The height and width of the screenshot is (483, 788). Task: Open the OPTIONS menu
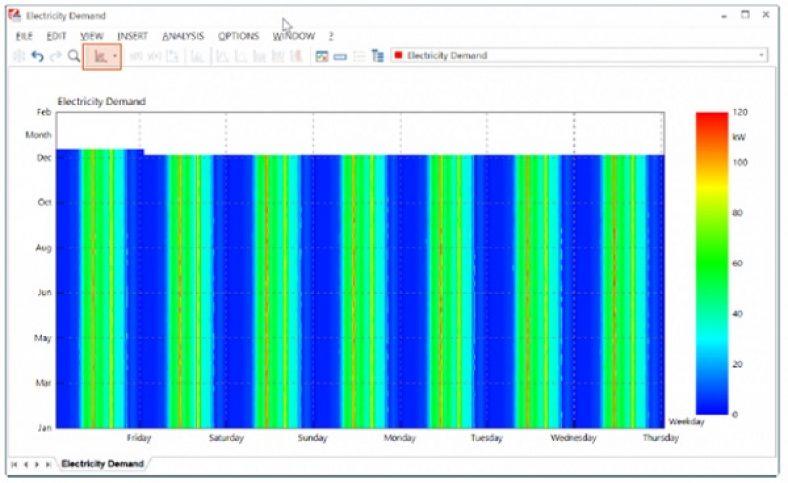[x=238, y=36]
